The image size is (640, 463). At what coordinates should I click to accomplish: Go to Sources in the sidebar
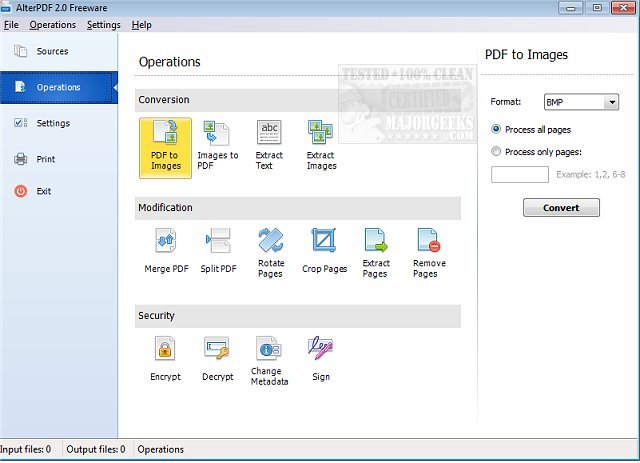[x=52, y=51]
